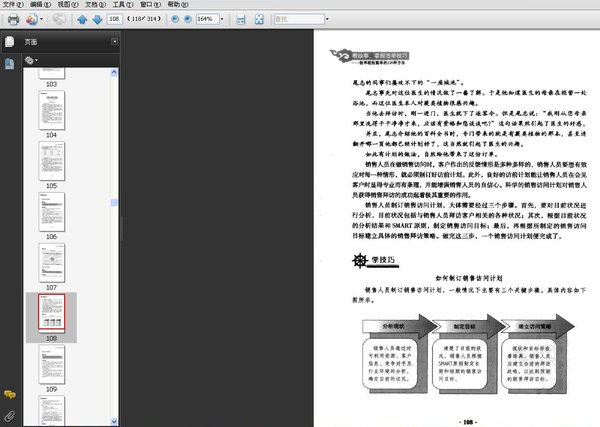Click the 学技巧 heading in the document

click(x=383, y=260)
